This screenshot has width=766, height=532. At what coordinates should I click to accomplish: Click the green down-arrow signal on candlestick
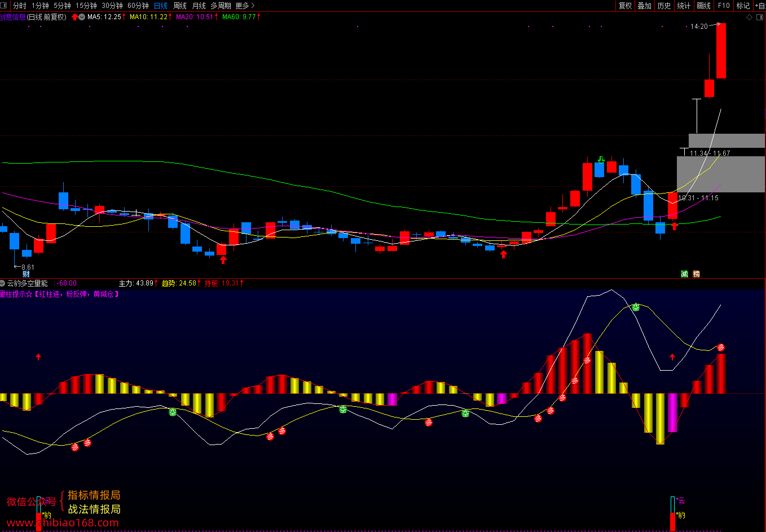point(601,160)
